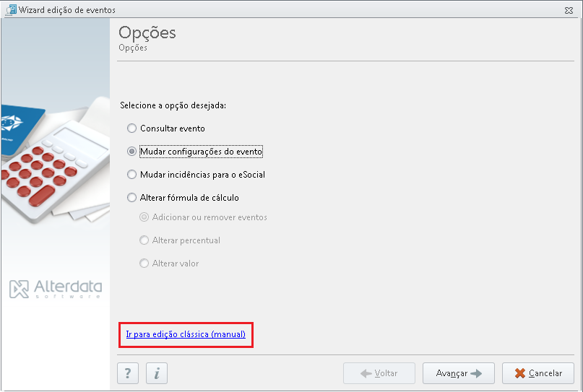This screenshot has height=392, width=583.
Task: Open help with the question mark button
Action: point(128,373)
